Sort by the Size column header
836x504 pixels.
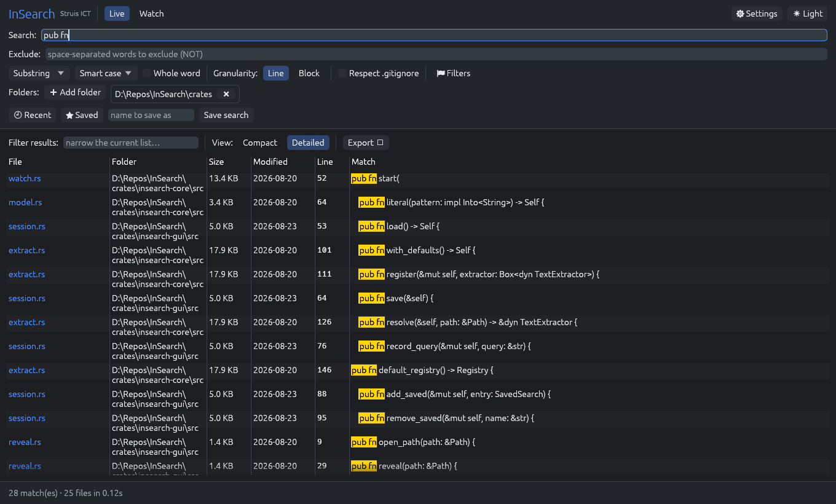(216, 162)
